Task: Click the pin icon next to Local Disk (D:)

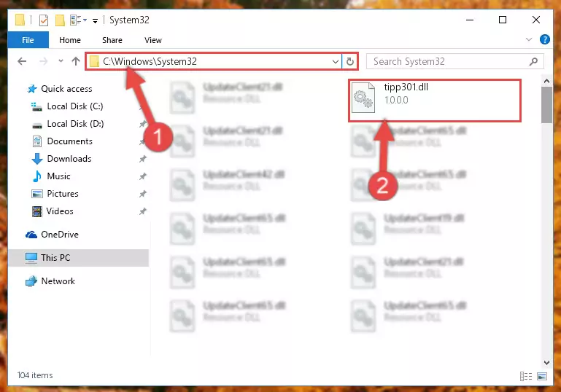Action: point(143,124)
